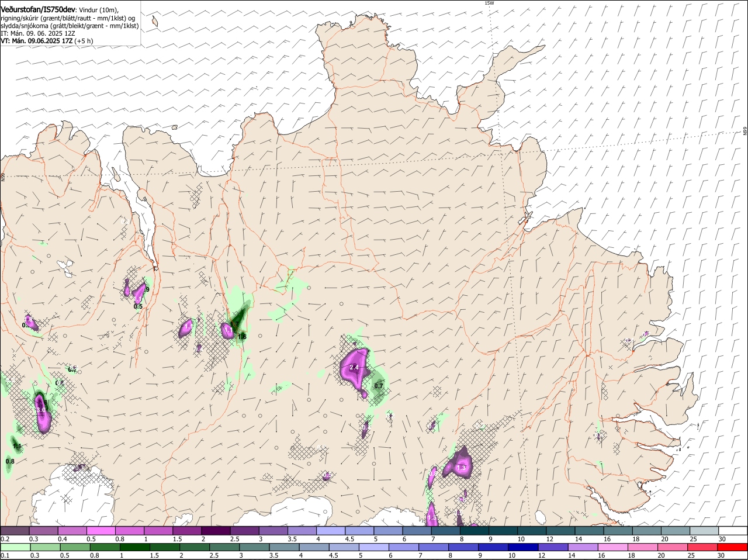Click the 'IT: Mán. 09. 06. 2025 12Z' initial time line

(x=38, y=33)
